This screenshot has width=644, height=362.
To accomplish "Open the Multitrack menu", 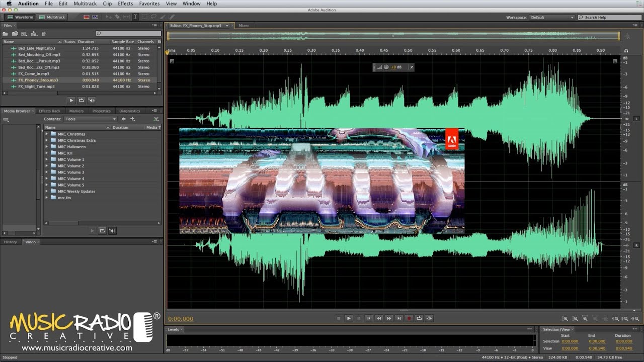I will pyautogui.click(x=85, y=4).
